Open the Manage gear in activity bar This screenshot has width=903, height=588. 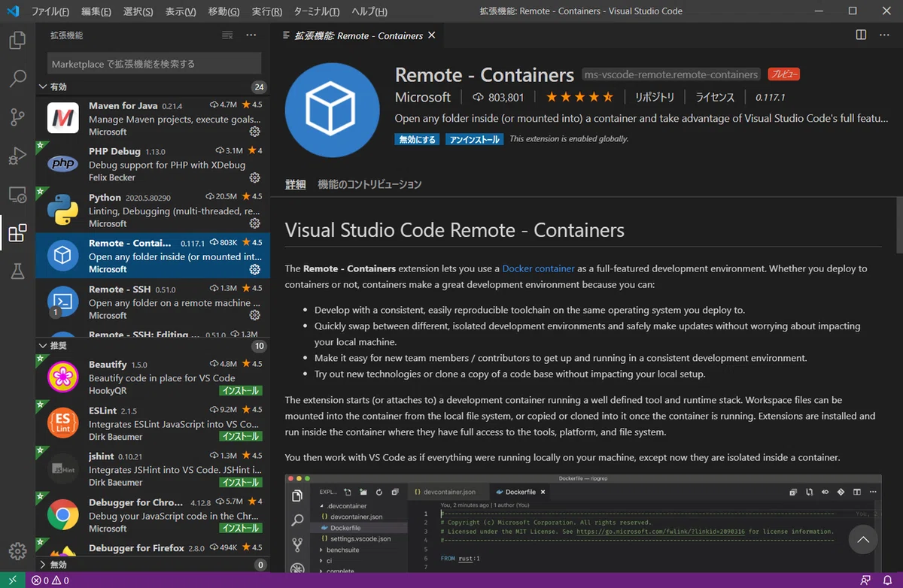click(x=17, y=551)
